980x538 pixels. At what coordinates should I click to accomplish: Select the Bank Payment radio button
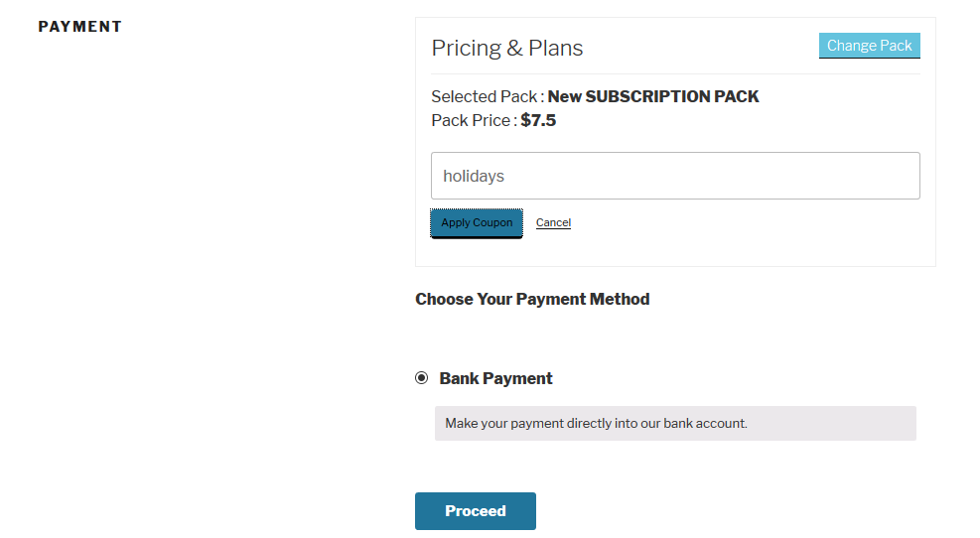click(422, 378)
